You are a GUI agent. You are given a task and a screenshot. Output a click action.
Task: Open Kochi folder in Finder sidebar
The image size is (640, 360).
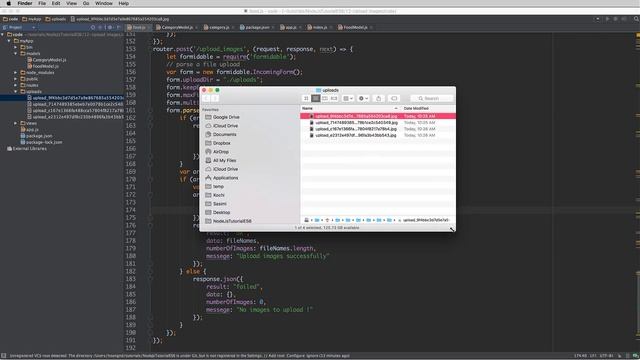coord(215,195)
